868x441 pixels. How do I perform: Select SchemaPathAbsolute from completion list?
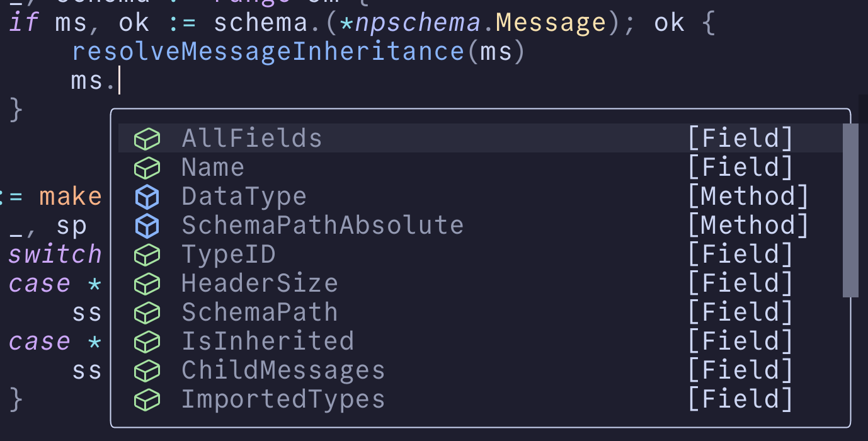[323, 226]
